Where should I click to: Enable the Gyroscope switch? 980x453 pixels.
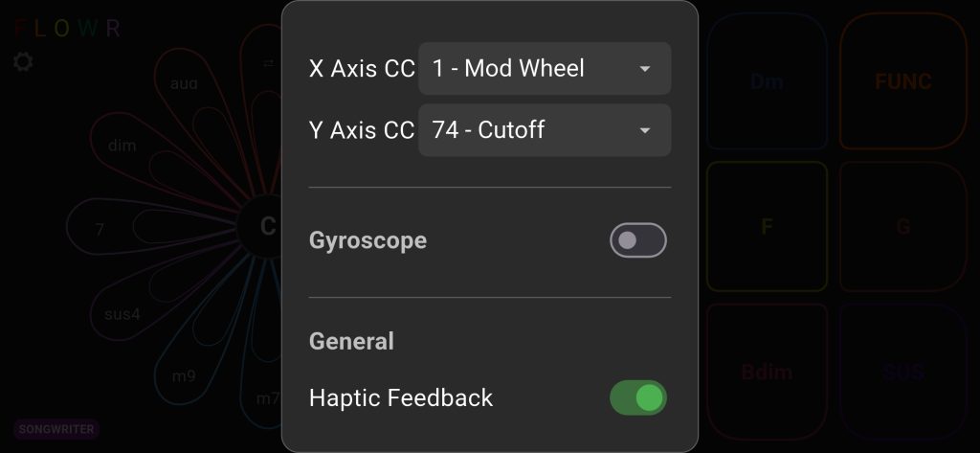click(x=637, y=240)
